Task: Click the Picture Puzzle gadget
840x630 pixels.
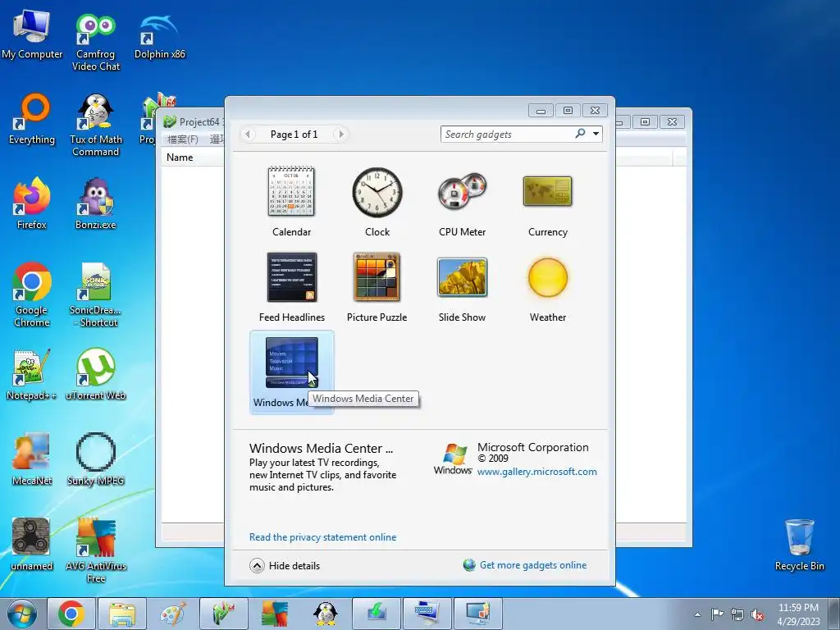Action: pos(377,286)
